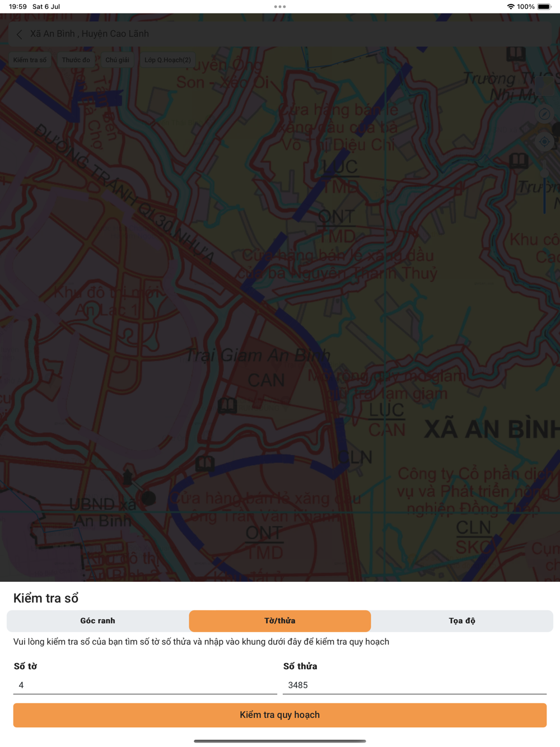
Task: Tap the person marker above UBND xã An Bình
Action: tap(128, 478)
